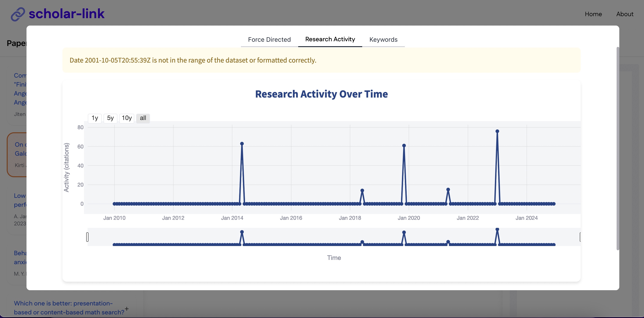Viewport: 644px width, 318px height.
Task: Open the Home navigation link
Action: point(593,14)
